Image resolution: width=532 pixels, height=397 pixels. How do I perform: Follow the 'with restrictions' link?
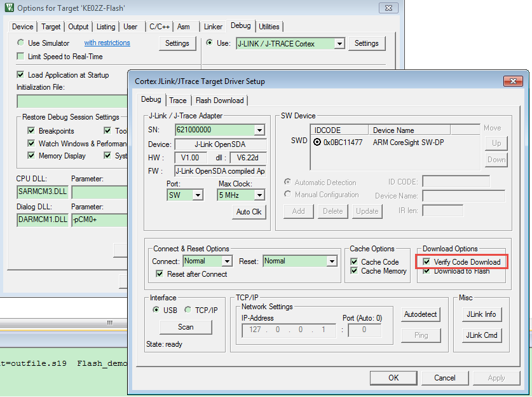(107, 43)
